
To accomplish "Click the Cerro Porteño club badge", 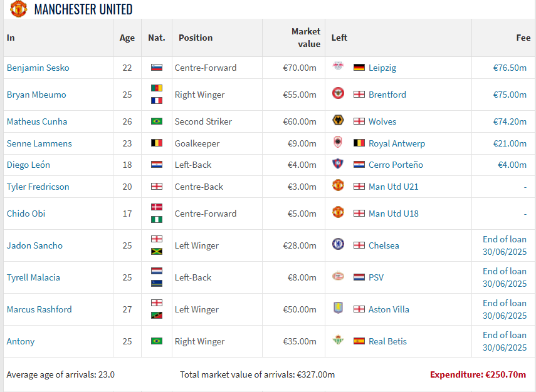I will pos(338,165).
